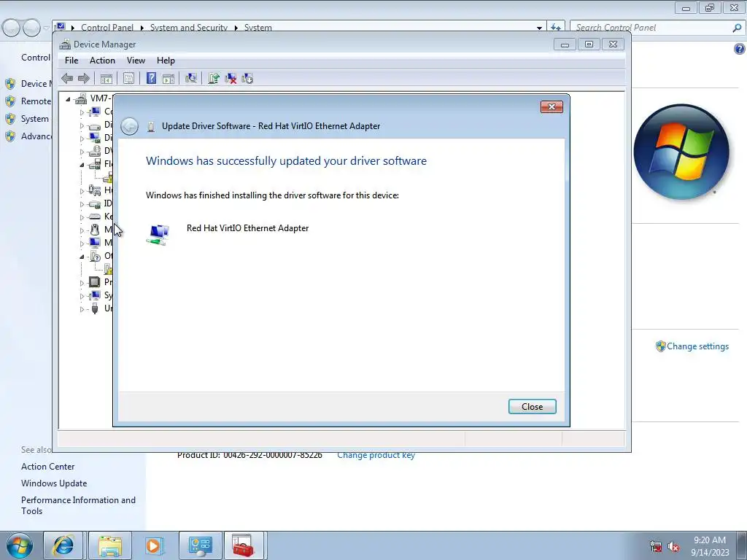Click the Disable device toolbar icon with down arrow

[x=247, y=79]
